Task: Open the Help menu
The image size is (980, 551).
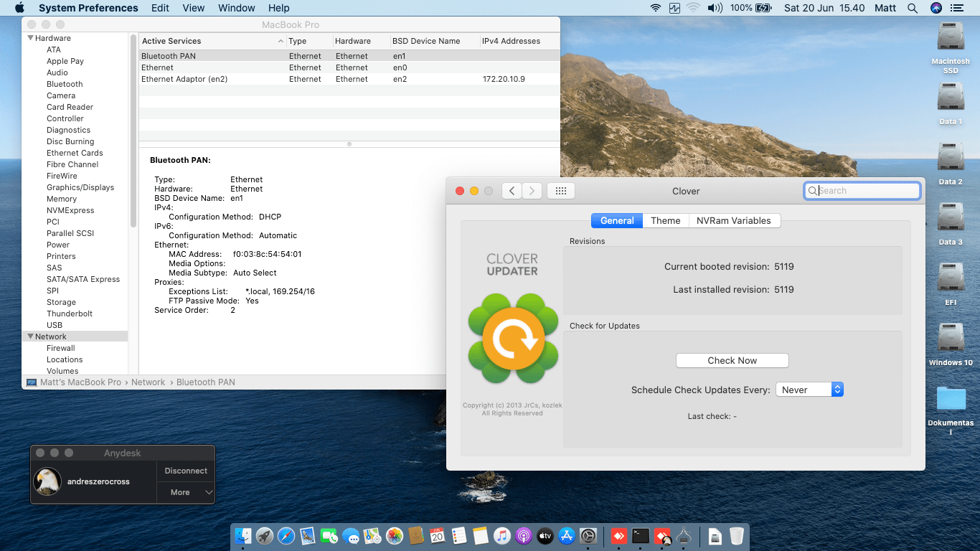Action: coord(279,8)
